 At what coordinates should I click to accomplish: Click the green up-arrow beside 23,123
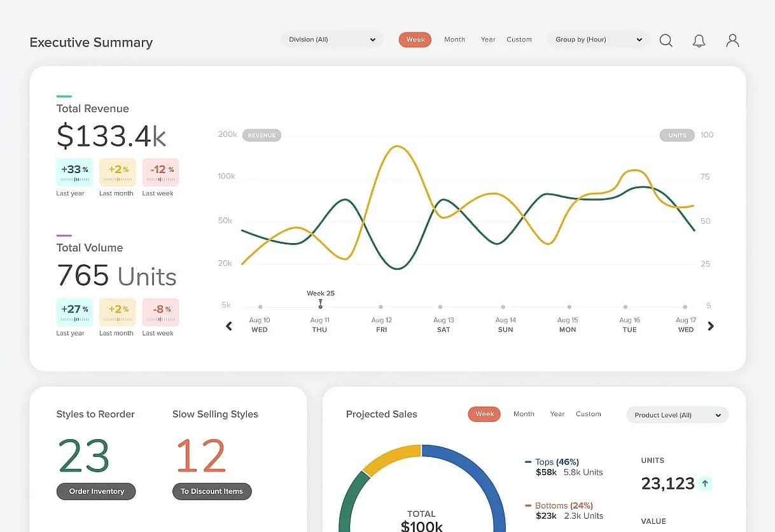(x=705, y=484)
